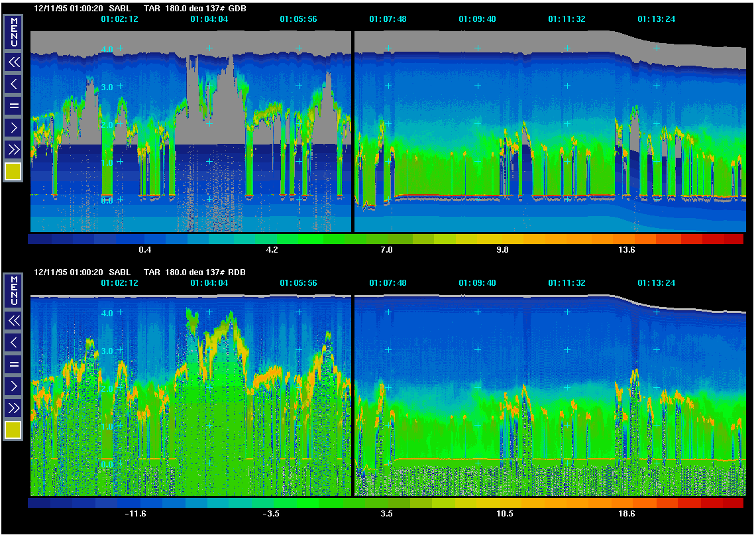Viewport: 756px width, 537px height.
Task: Click the red end of the top color scale
Action: point(732,239)
